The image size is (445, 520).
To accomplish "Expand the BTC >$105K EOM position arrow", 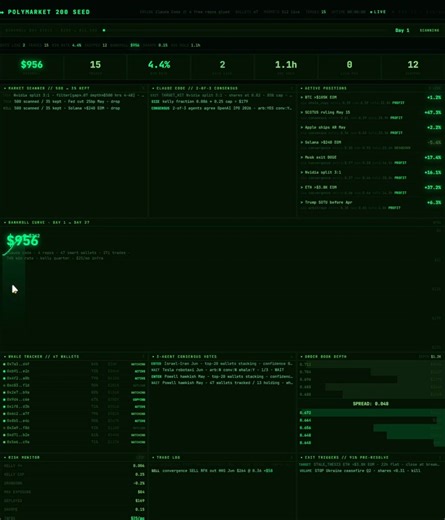I will pos(302,97).
